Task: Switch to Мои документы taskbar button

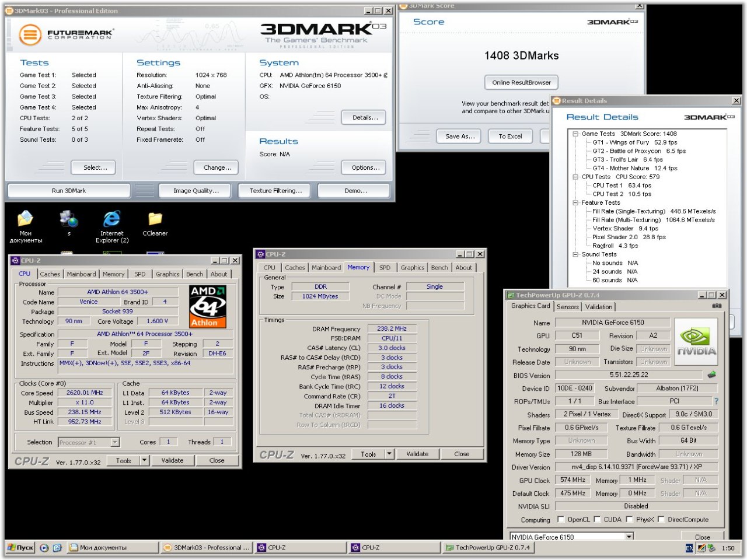Action: coord(113,548)
